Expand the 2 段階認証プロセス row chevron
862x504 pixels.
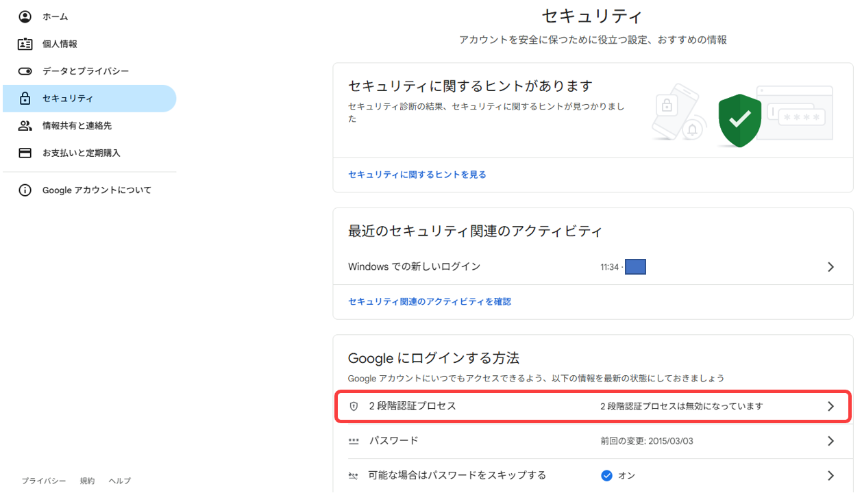click(x=830, y=406)
